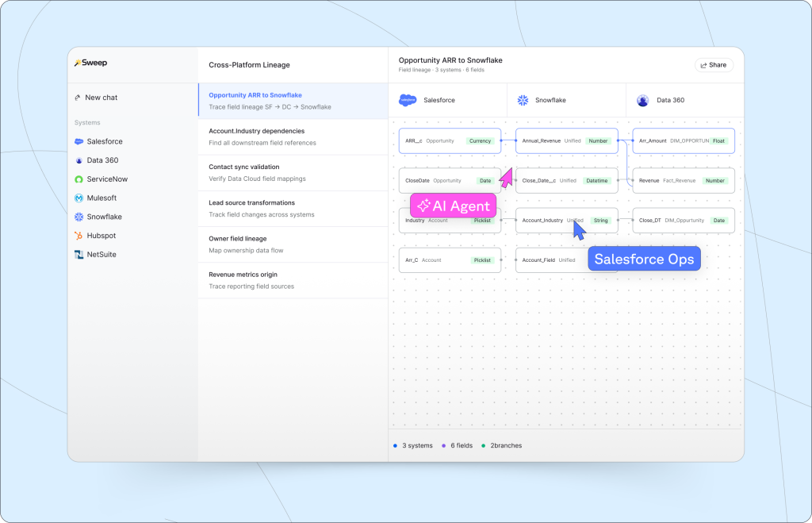Click the Snowflake icon in sidebar
812x523 pixels.
(x=79, y=217)
